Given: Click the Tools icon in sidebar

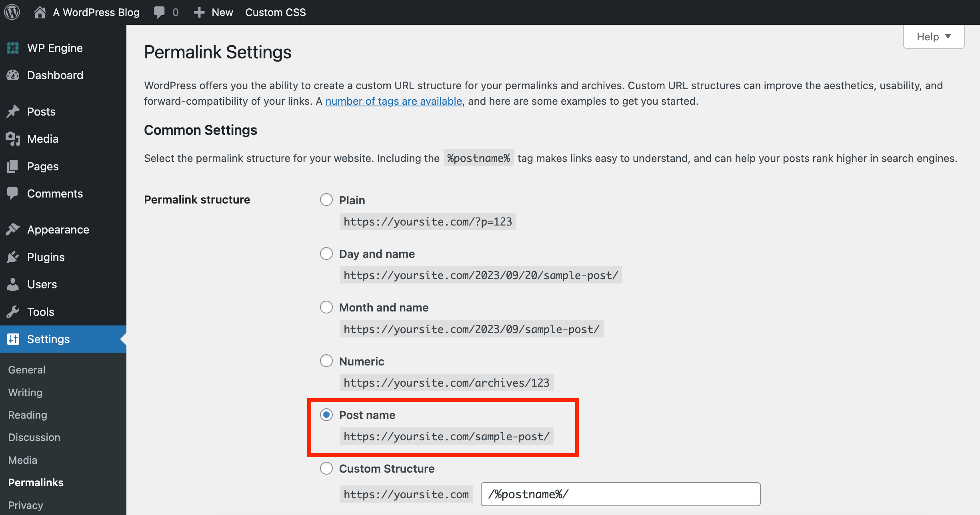Looking at the screenshot, I should coord(13,311).
